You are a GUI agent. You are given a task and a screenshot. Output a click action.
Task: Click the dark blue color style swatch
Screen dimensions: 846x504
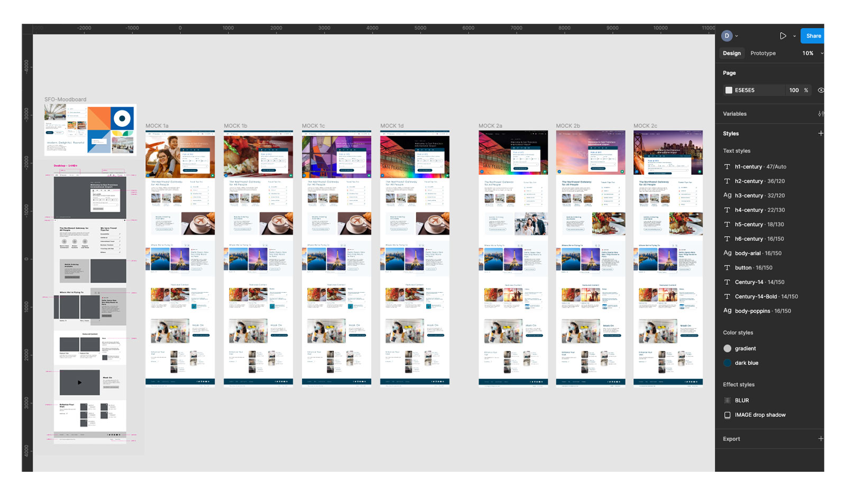pos(728,363)
